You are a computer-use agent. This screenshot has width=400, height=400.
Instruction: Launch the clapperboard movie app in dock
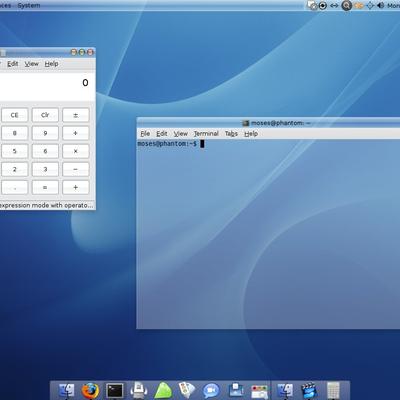point(309,390)
